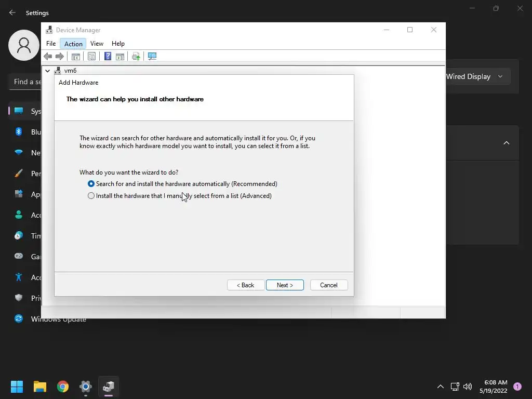Click the Back arrow in Device Manager toolbar
Viewport: 532px width, 399px height.
pos(48,56)
